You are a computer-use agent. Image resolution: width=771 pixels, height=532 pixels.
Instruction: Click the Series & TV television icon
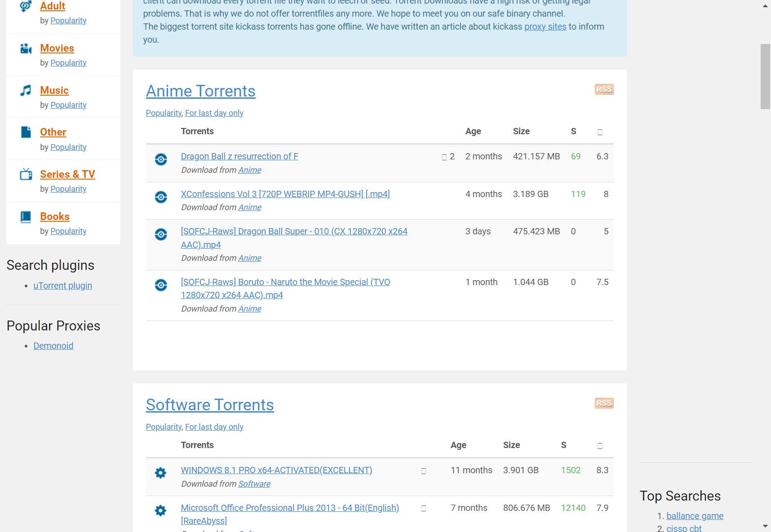pyautogui.click(x=26, y=174)
